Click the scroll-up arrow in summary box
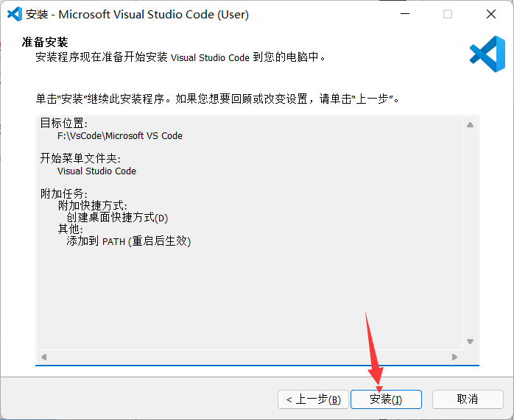Image resolution: width=514 pixels, height=420 pixels. [470, 125]
